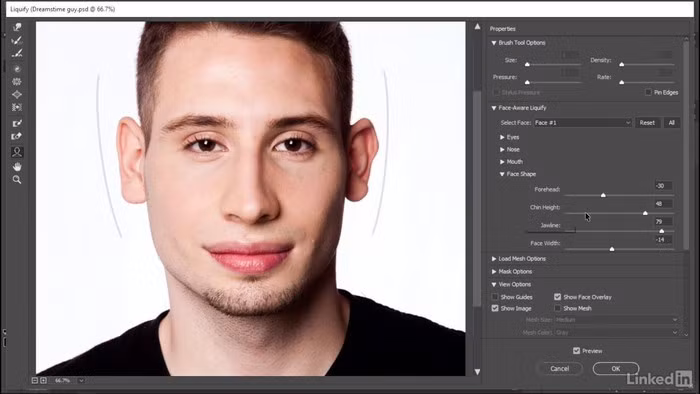Image resolution: width=700 pixels, height=394 pixels.
Task: Select the Bloat tool
Action: (x=17, y=95)
